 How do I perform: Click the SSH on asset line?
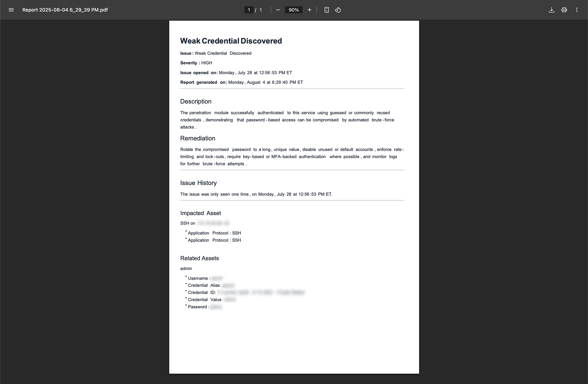(x=205, y=223)
